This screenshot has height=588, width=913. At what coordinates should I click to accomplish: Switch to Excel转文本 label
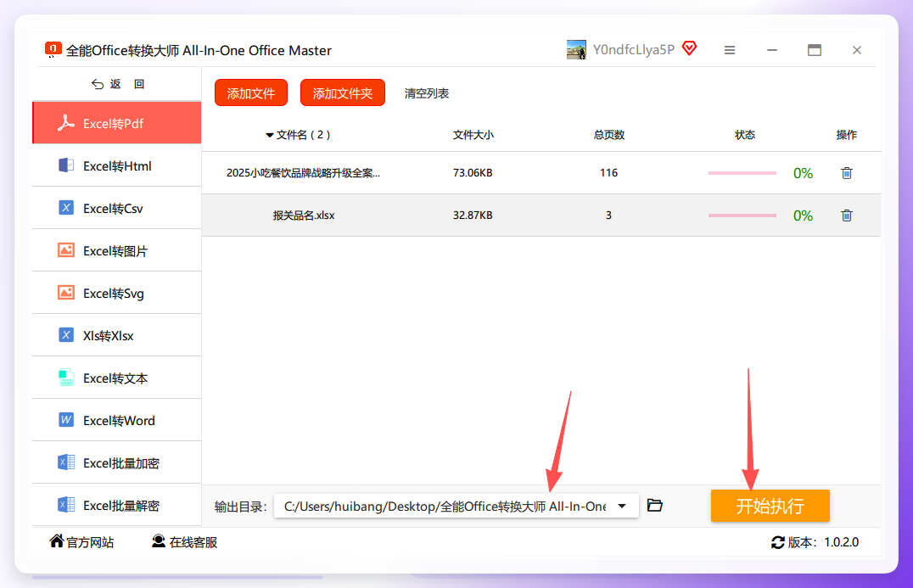(115, 378)
